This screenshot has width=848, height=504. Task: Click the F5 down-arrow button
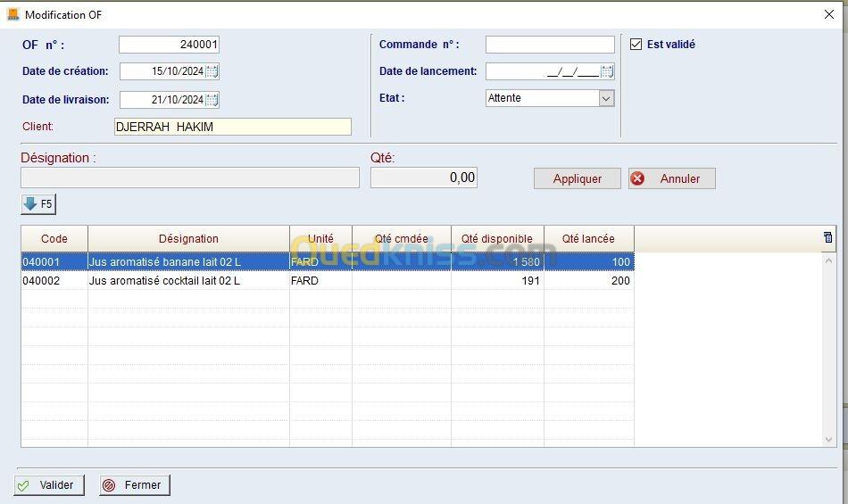pos(38,204)
